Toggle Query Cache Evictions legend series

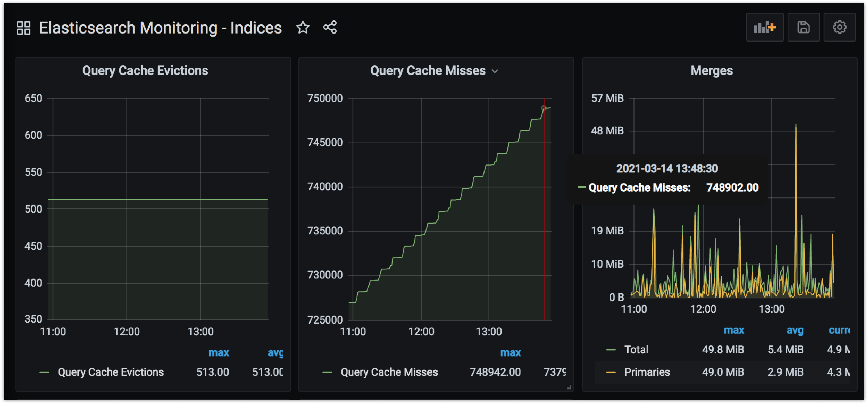(111, 372)
